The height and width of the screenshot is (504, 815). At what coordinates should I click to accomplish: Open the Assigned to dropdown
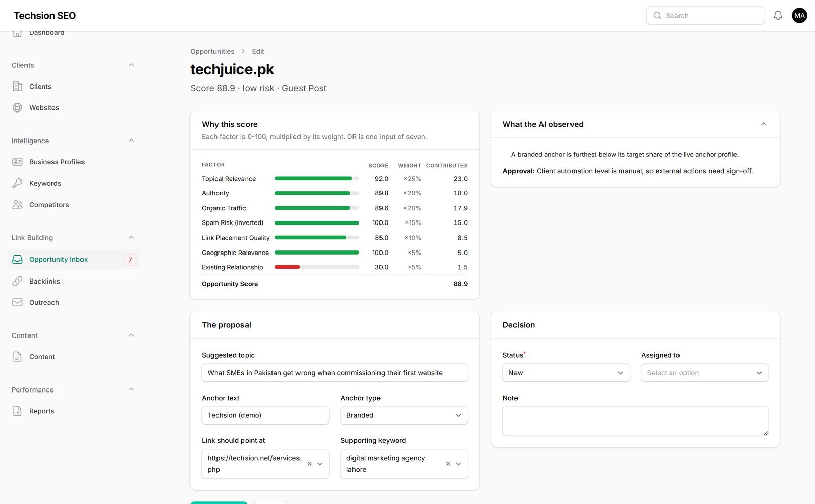(x=704, y=373)
